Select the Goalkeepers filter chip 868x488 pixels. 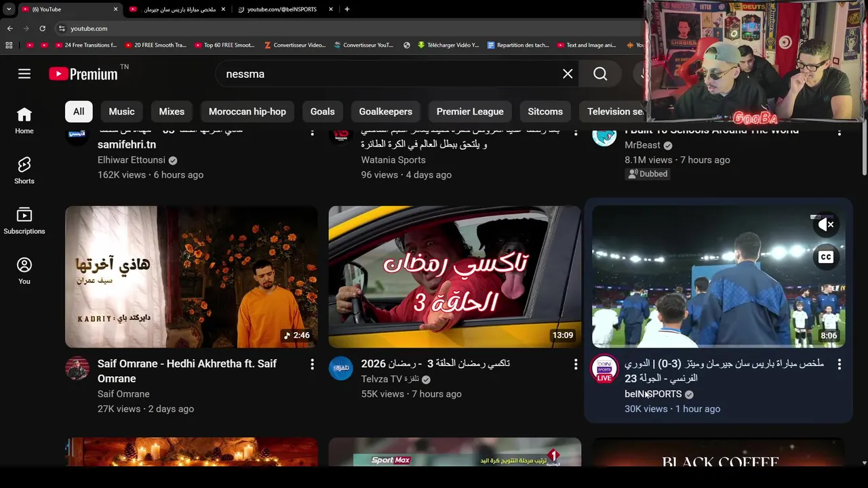click(x=385, y=111)
